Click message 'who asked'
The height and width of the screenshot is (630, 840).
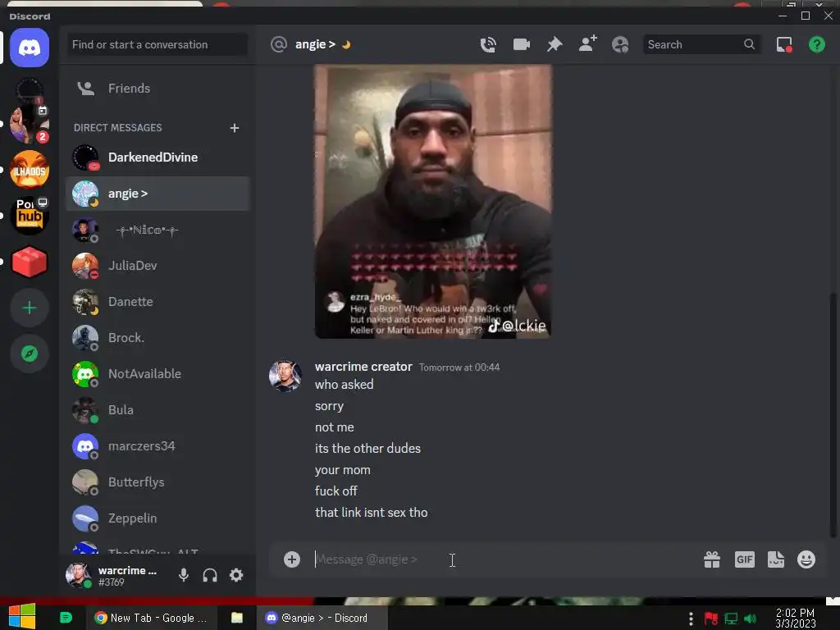point(344,385)
